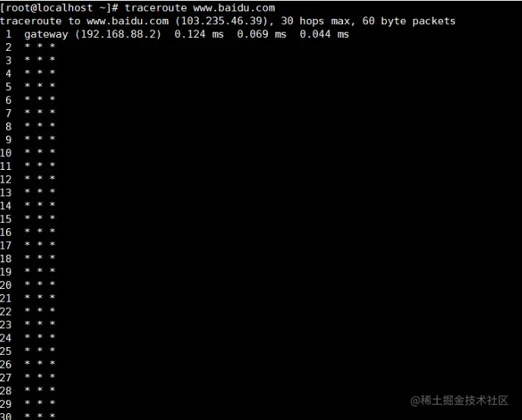Click the "30 hops max" text
522x420 pixels.
point(315,21)
